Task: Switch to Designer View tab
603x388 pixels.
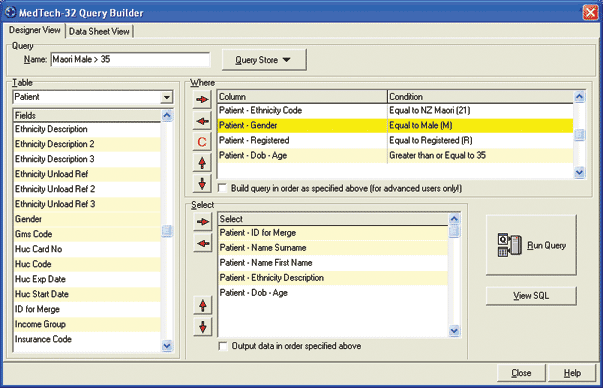Action: 35,30
